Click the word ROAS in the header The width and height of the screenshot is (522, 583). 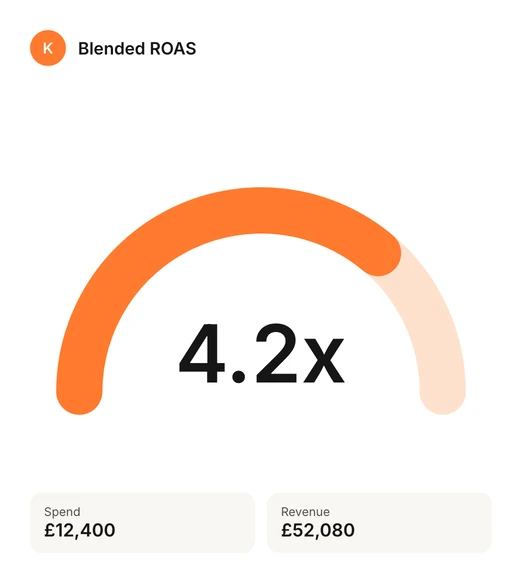(173, 49)
